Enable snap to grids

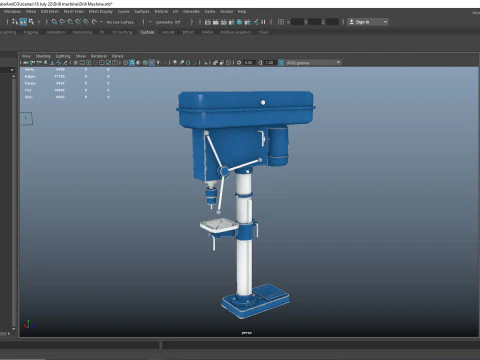tap(54, 22)
